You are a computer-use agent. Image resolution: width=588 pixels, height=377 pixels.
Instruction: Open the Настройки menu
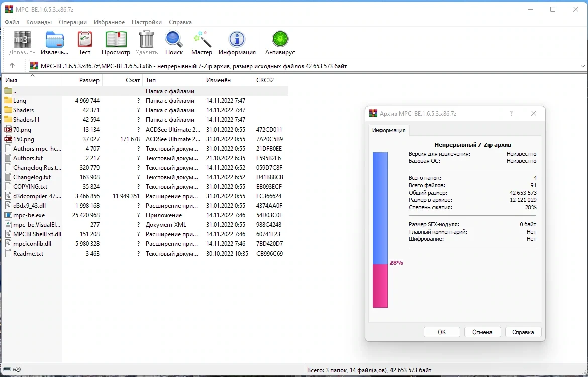pos(147,22)
